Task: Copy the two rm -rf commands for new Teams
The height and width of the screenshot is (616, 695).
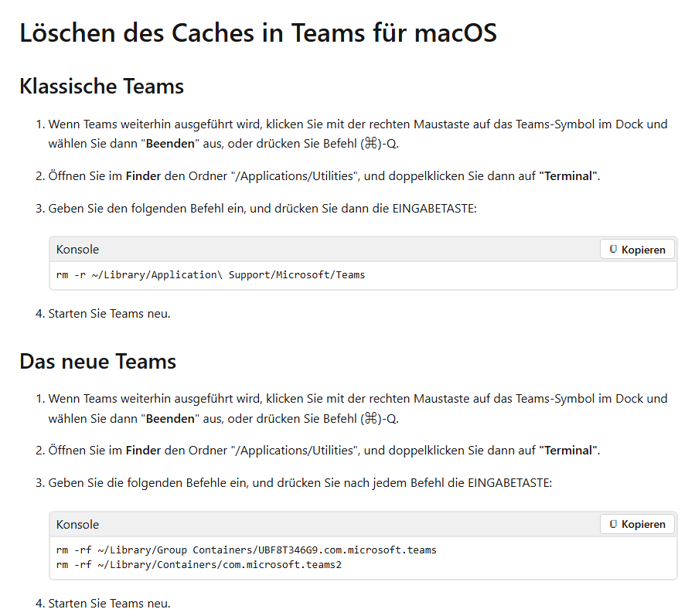Action: pyautogui.click(x=637, y=524)
